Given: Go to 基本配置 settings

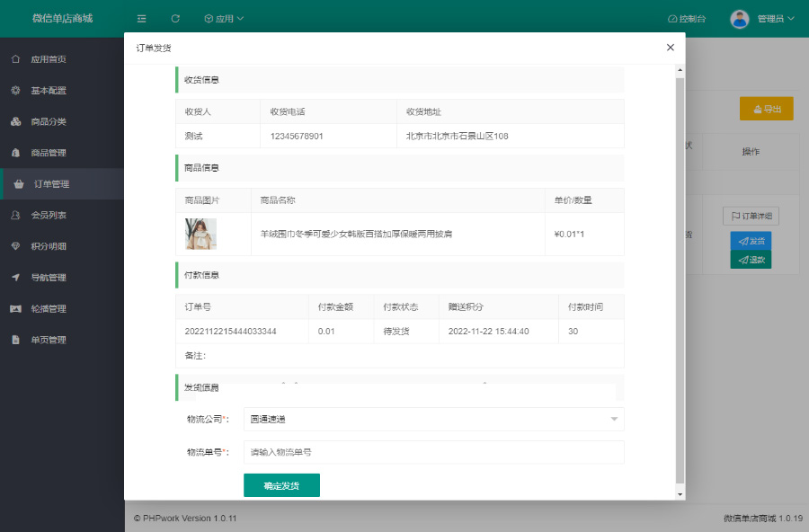Looking at the screenshot, I should click(49, 91).
